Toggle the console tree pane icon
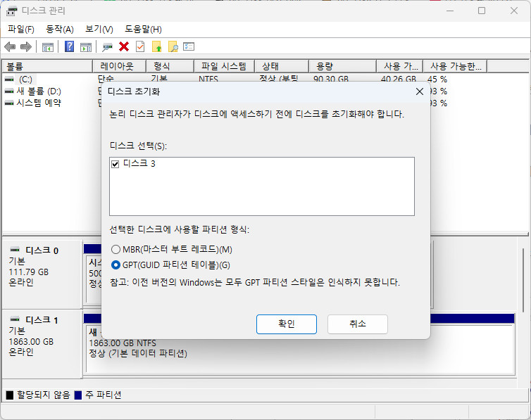Viewport: 531px width, 420px height. [x=48, y=47]
